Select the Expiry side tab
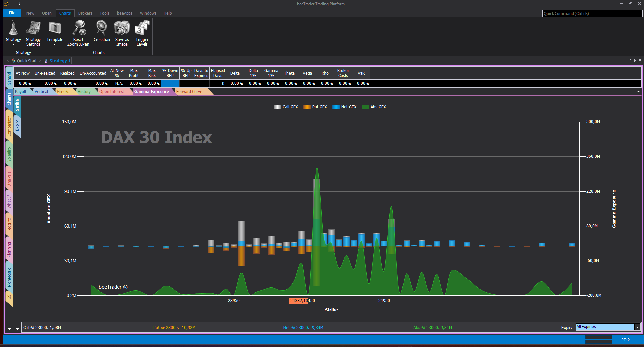Screen dimensions: 644x347 [x=17, y=126]
